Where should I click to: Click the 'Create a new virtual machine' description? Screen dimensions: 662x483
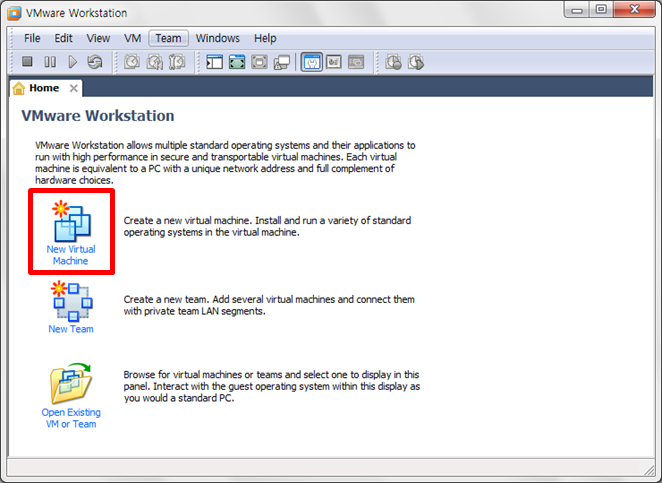click(267, 226)
